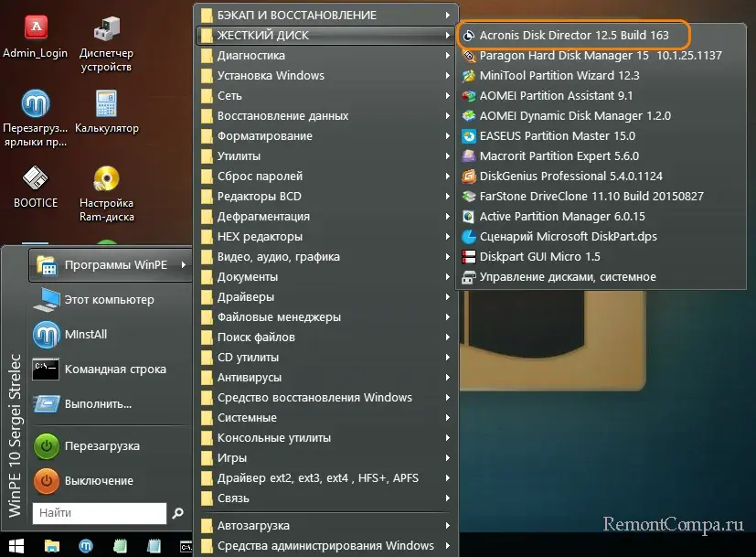Expand the Диагностика folder
The height and width of the screenshot is (557, 756).
click(x=326, y=56)
